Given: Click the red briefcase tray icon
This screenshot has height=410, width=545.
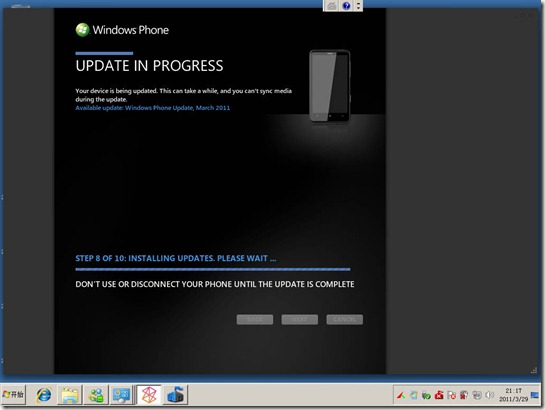Looking at the screenshot, I should point(439,395).
